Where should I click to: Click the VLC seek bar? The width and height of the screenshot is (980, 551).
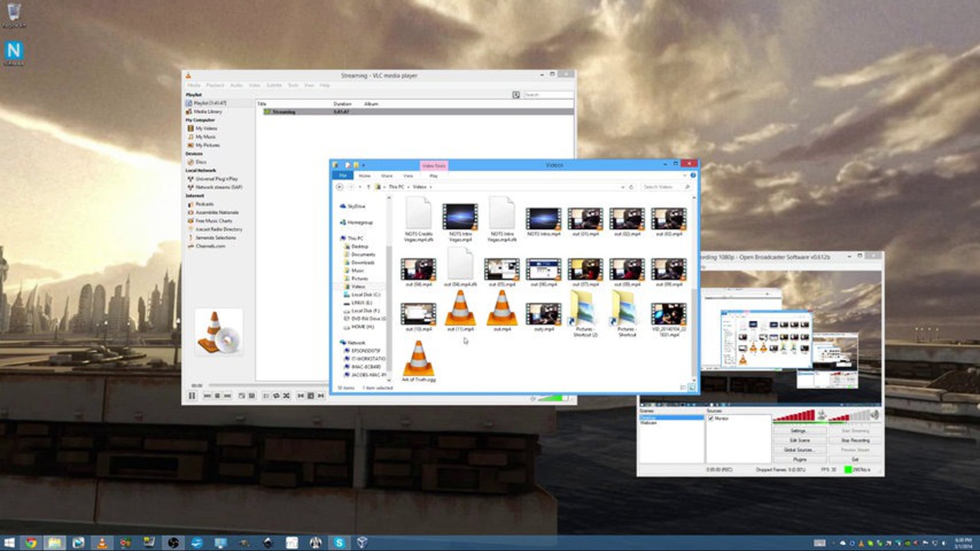click(268, 385)
